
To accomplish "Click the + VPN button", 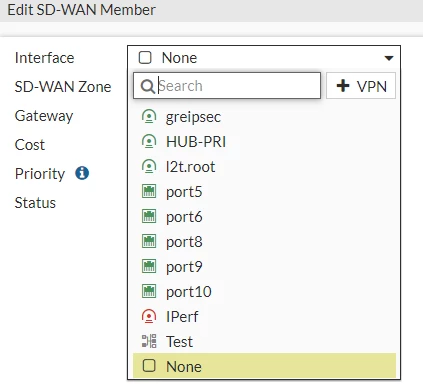I will pos(361,86).
